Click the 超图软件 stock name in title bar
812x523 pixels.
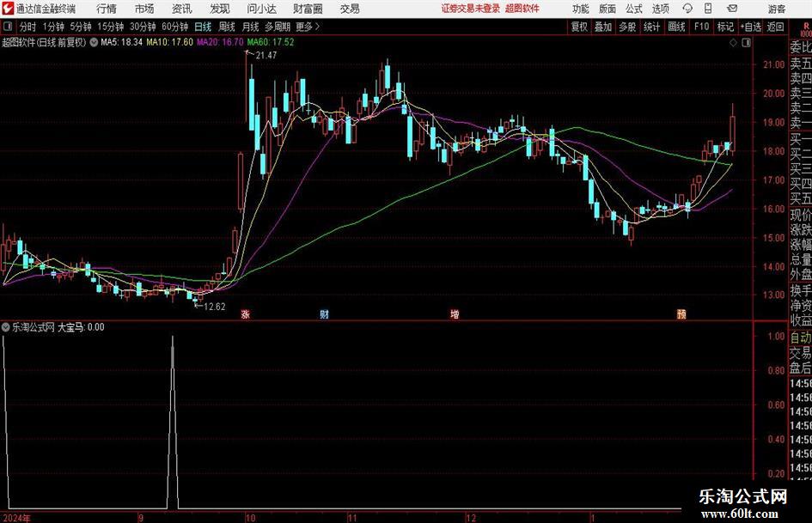522,9
